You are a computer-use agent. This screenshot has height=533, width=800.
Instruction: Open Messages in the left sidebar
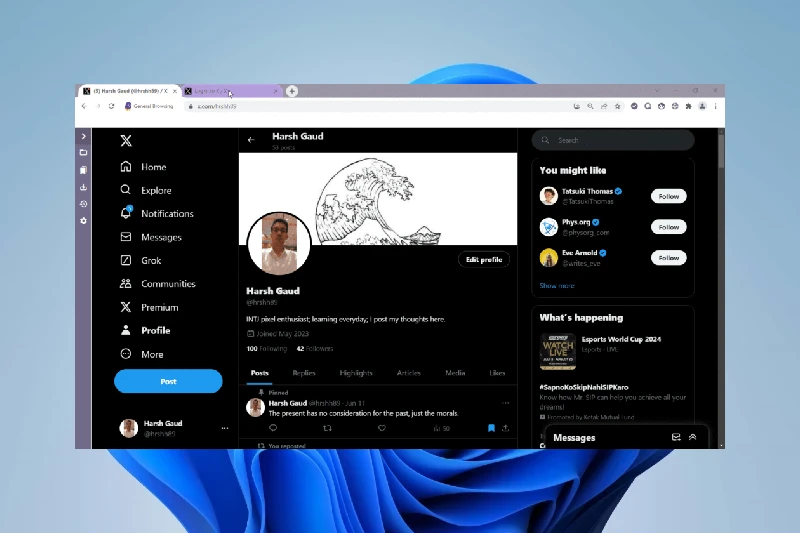point(151,237)
